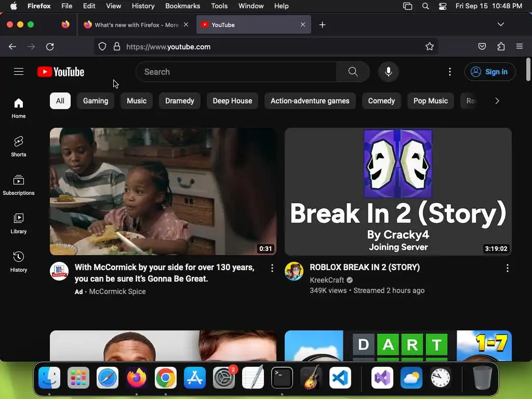The image size is (532, 399).
Task: Open the Break In 2 video thumbnail
Action: (398, 191)
